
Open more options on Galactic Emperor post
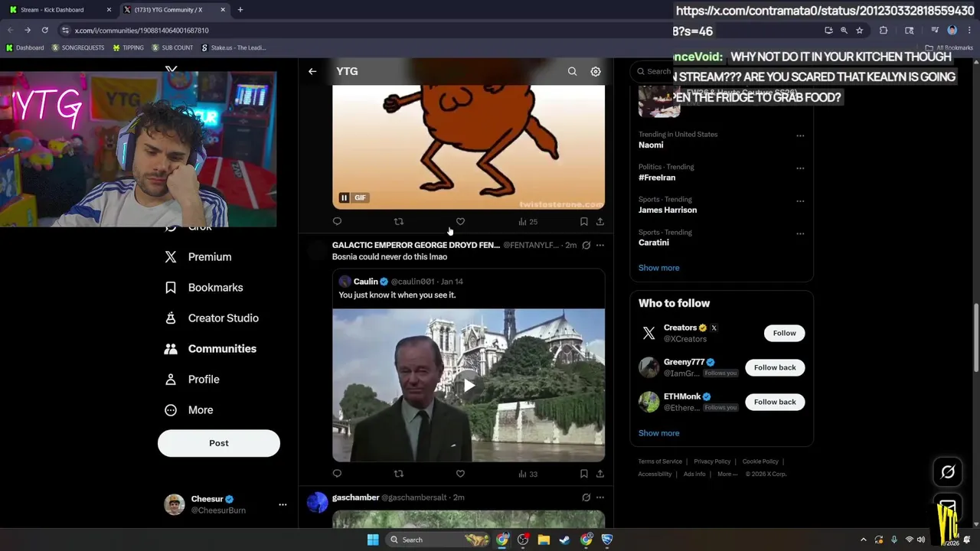click(x=599, y=245)
